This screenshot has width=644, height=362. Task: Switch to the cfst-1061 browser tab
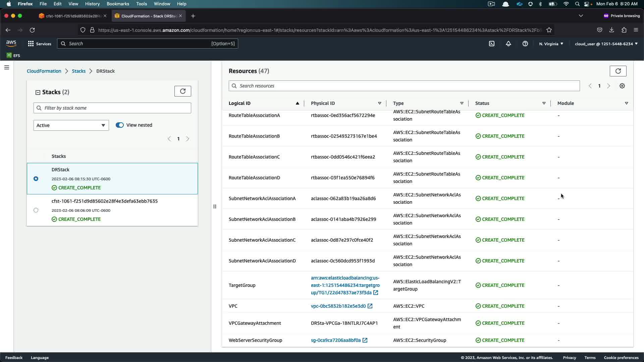[x=72, y=16]
